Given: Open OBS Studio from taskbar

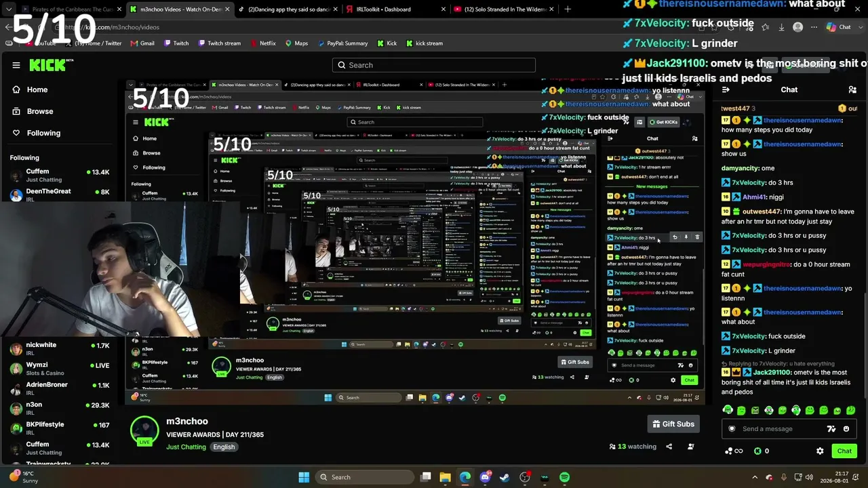Looking at the screenshot, I should pyautogui.click(x=524, y=477).
